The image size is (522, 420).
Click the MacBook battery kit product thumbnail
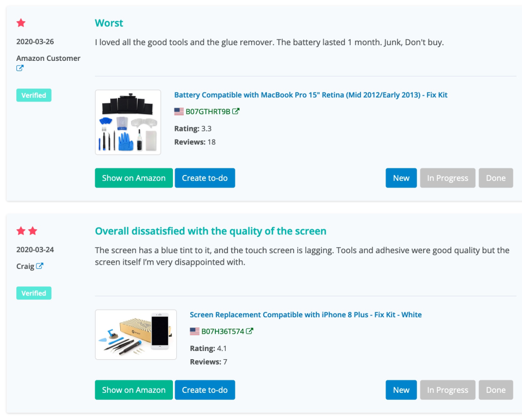(128, 122)
